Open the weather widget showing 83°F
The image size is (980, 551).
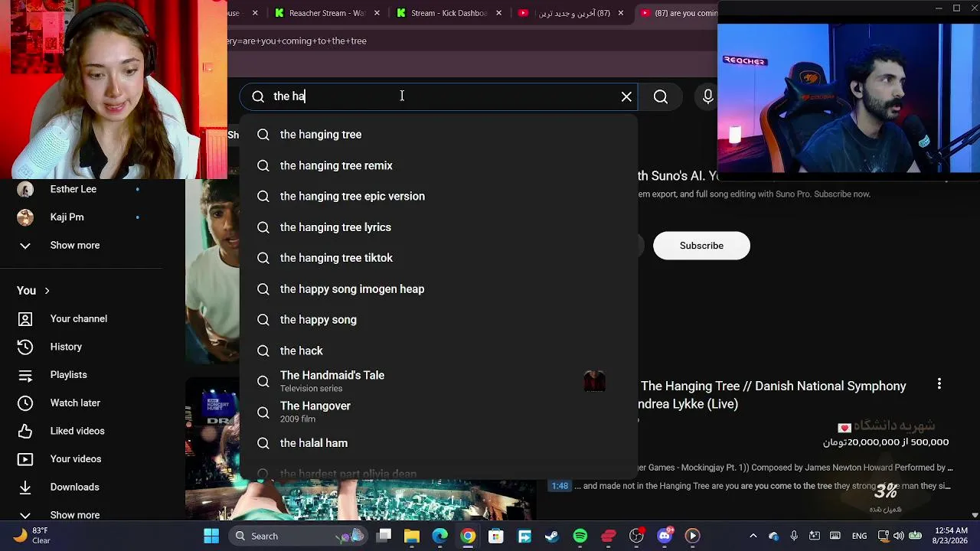click(32, 536)
